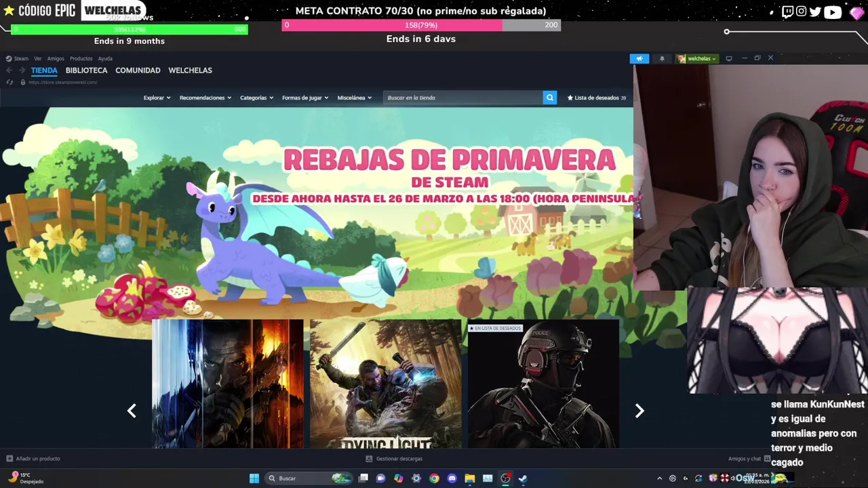The width and height of the screenshot is (868, 488).
Task: Go back with the Steam back arrow
Action: pos(9,70)
